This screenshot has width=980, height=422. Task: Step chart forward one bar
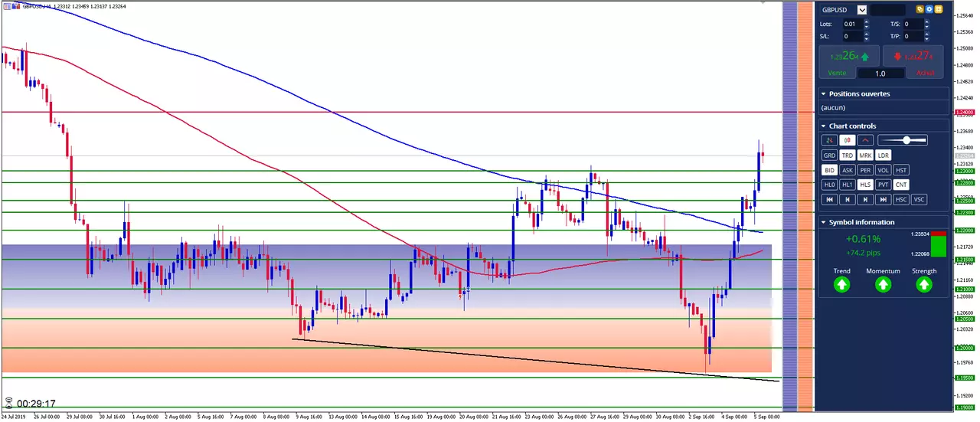pyautogui.click(x=866, y=199)
